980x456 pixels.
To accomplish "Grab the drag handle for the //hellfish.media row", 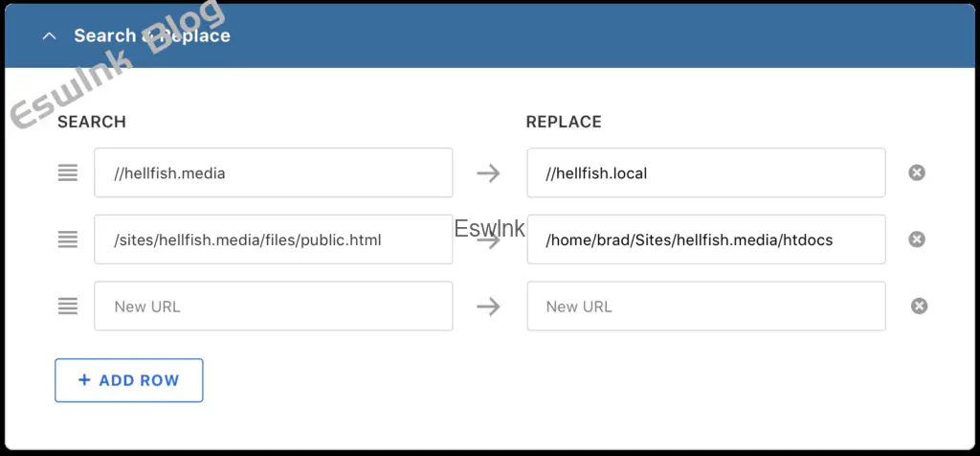I will click(x=67, y=172).
